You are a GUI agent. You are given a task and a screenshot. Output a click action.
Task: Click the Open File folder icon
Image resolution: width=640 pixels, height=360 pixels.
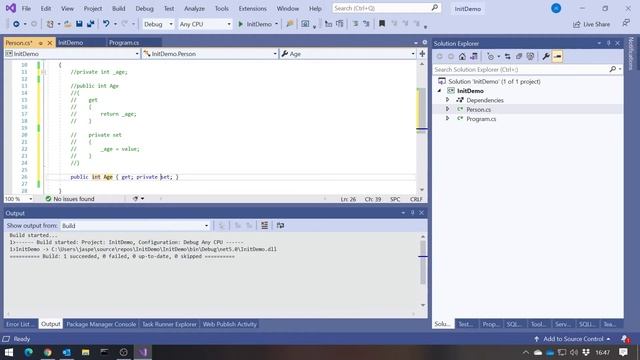point(68,24)
